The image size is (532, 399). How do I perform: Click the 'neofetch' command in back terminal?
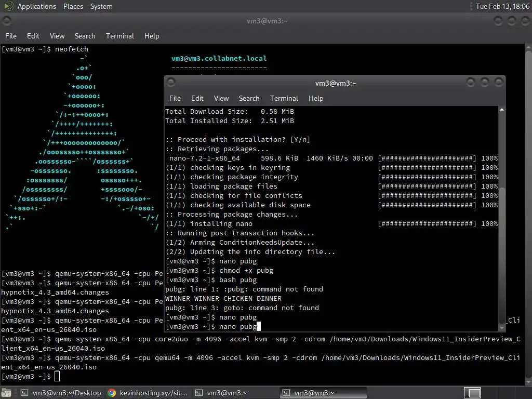coord(72,49)
